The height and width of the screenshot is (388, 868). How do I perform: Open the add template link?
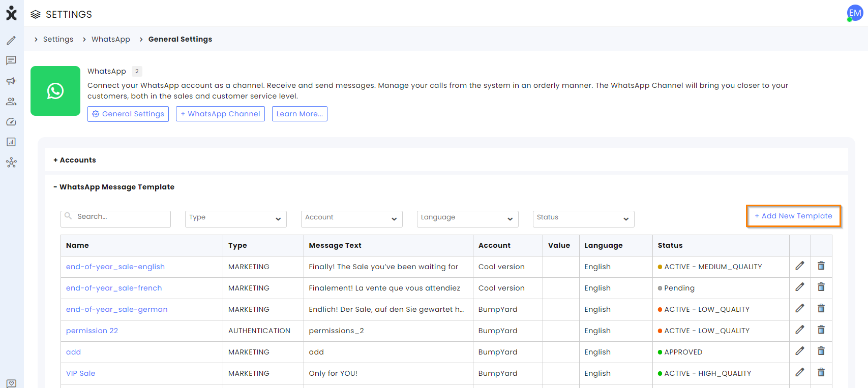tap(73, 352)
